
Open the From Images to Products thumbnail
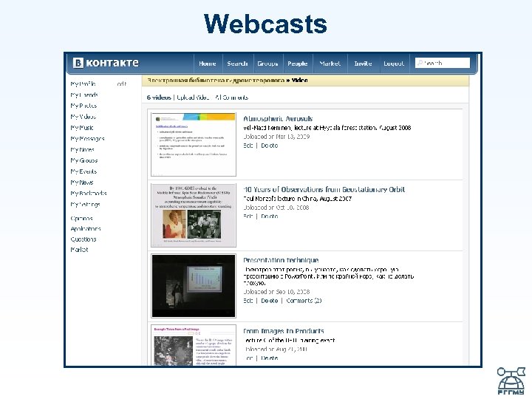[x=194, y=345]
